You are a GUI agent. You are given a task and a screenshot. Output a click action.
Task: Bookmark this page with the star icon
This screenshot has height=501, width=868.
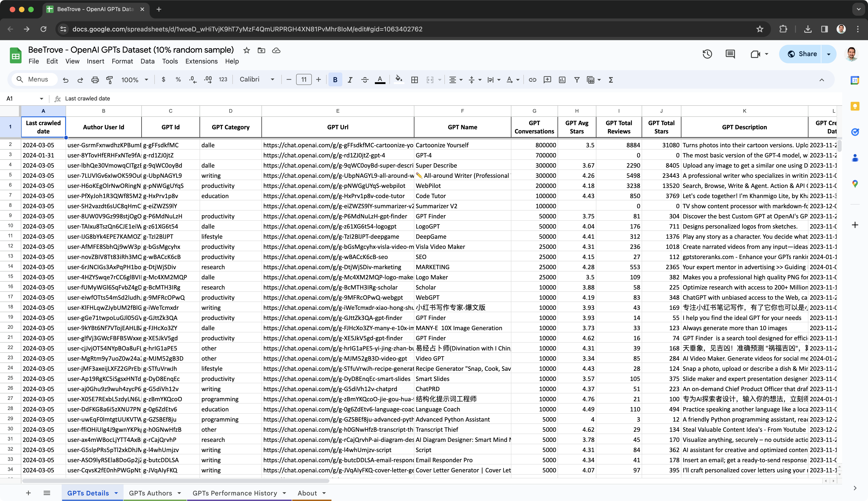[x=760, y=29]
